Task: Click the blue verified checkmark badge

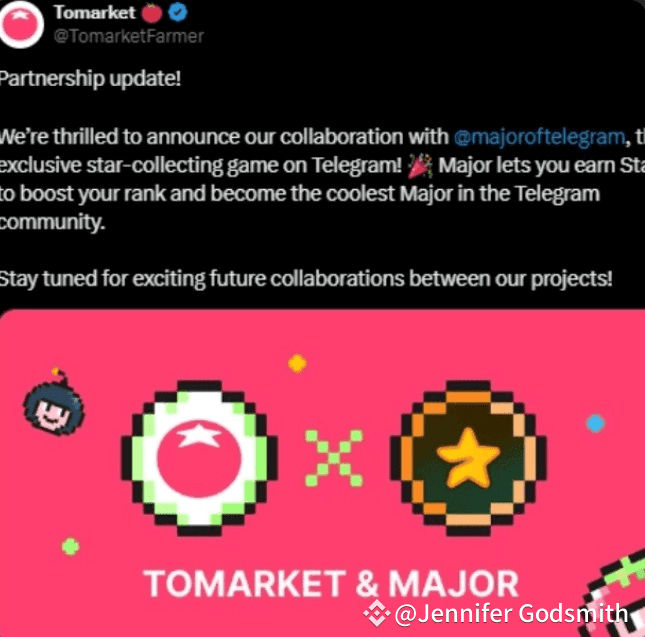Action: point(178,12)
